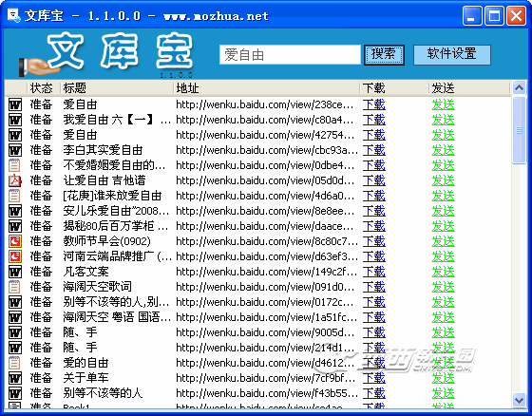The height and width of the screenshot is (416, 532).
Task: Click 下载 link for 让爱自由 吉他谱
Action: (374, 180)
